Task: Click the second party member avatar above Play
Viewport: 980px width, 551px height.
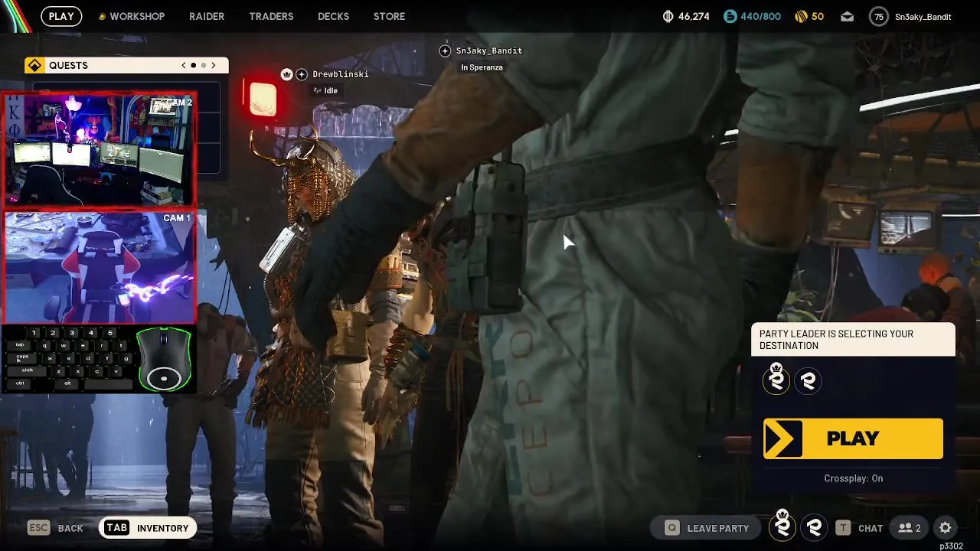Action: click(x=808, y=380)
